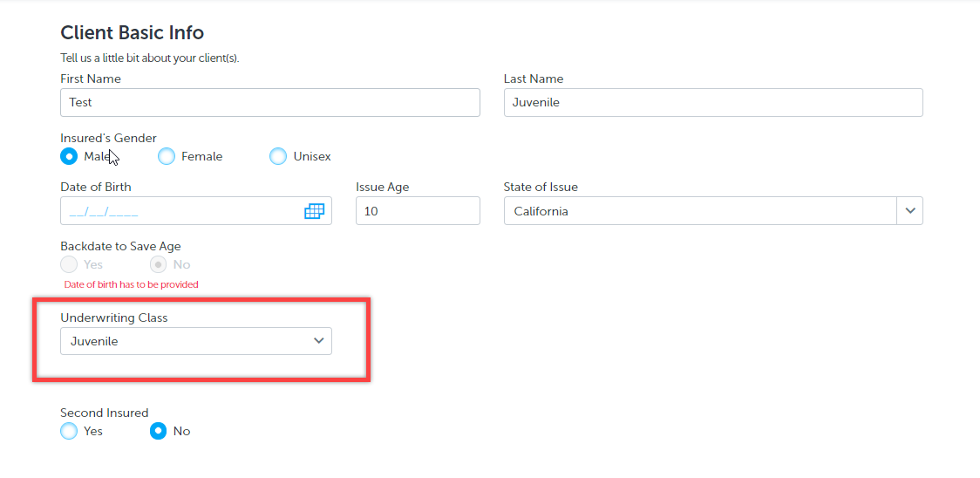
Task: Select the Male gender radio button
Action: tap(69, 156)
